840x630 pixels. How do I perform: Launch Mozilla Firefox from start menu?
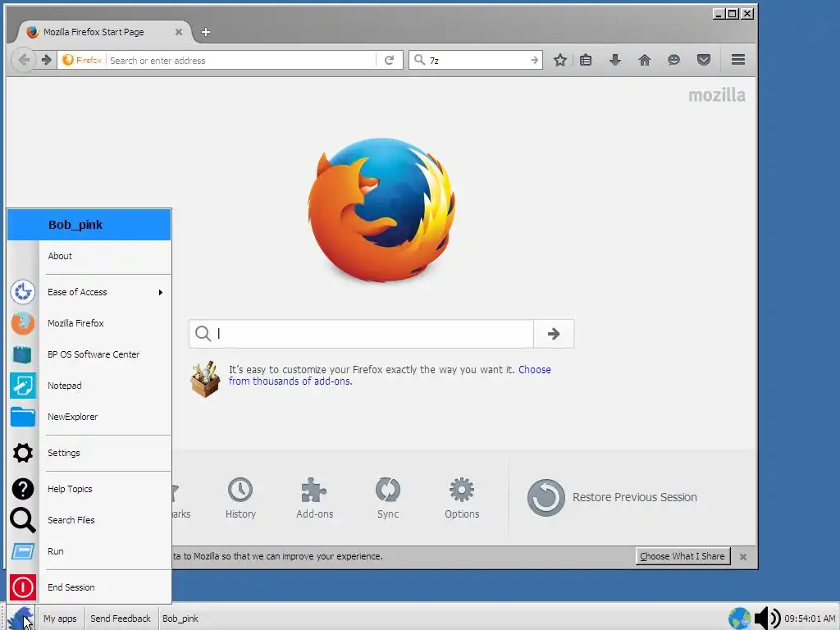[89, 323]
